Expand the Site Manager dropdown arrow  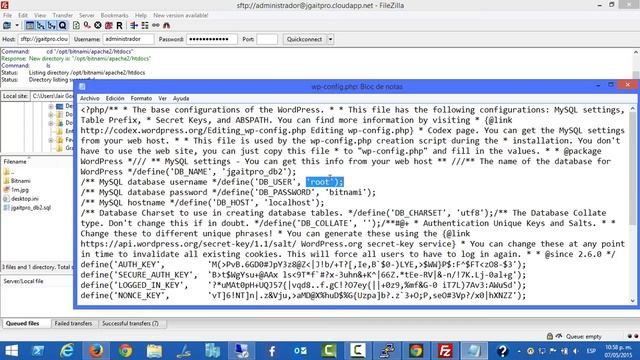[17, 25]
